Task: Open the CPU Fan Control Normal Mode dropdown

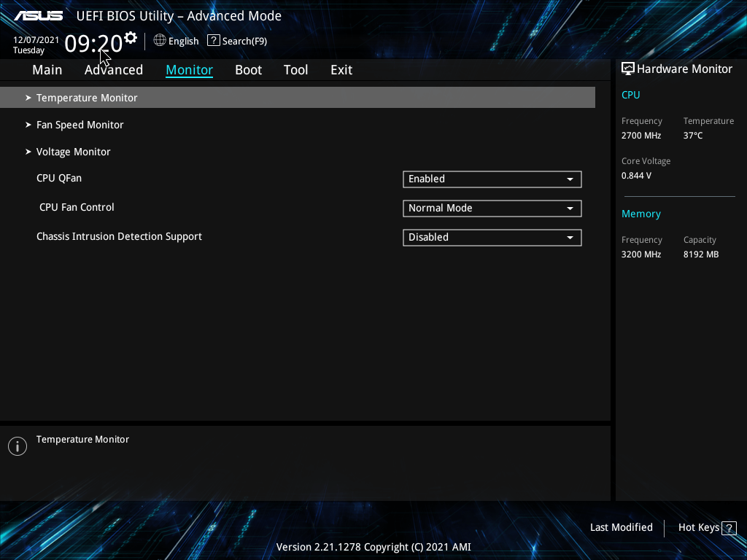Action: tap(492, 208)
